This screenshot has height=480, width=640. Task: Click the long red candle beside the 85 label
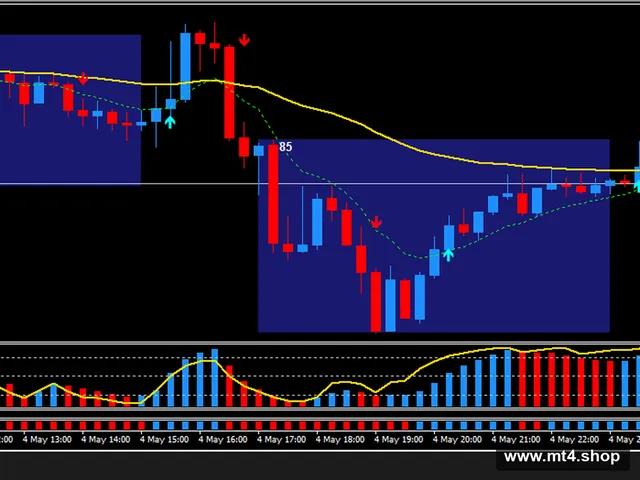click(x=273, y=194)
